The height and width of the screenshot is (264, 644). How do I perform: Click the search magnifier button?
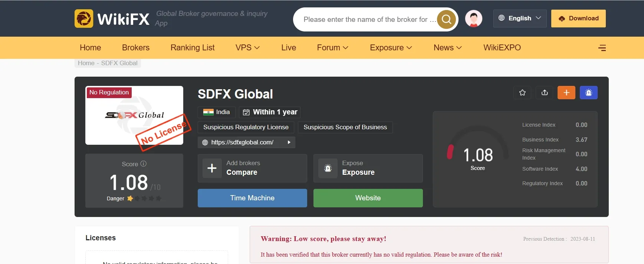pyautogui.click(x=447, y=19)
